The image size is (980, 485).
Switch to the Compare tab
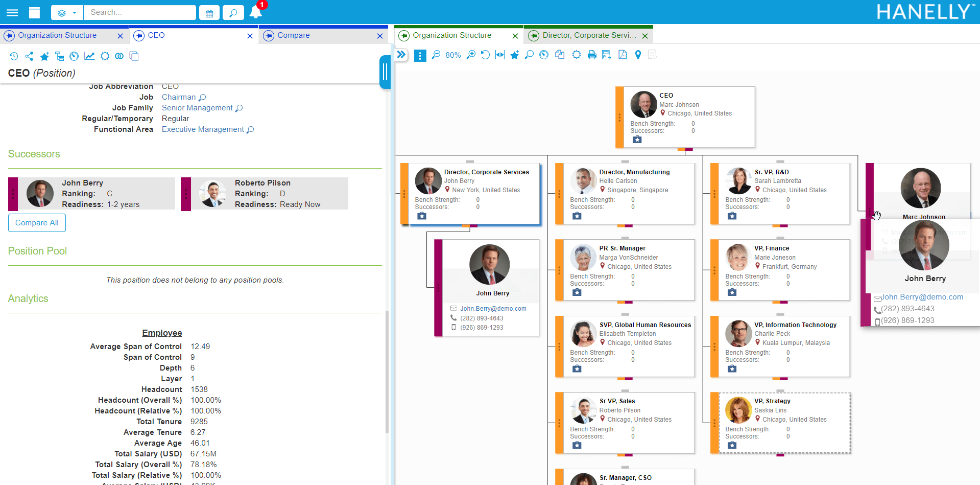tap(293, 35)
